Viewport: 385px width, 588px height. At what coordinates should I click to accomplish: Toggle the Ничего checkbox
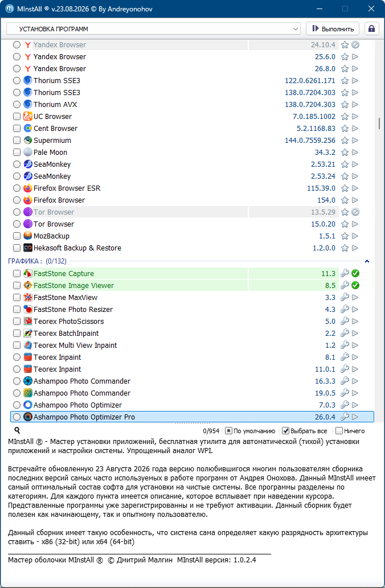point(339,431)
